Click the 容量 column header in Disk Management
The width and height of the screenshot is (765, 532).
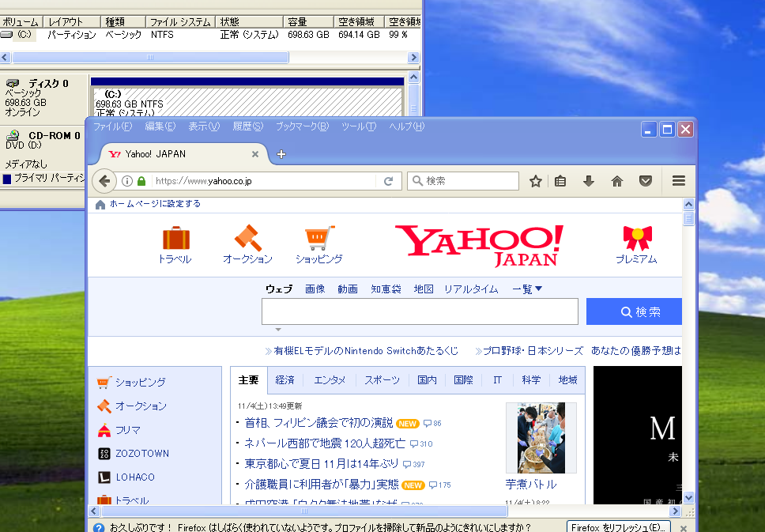[308, 22]
